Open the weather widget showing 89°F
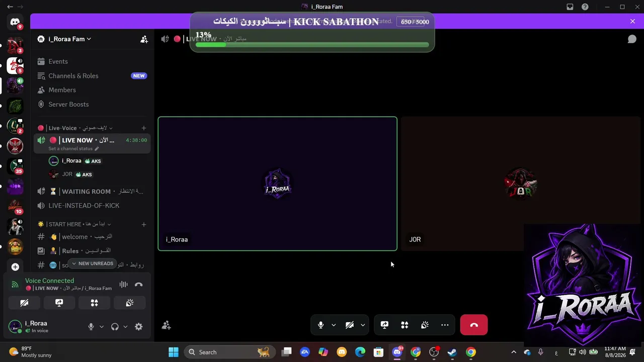Screen dimensions: 644x362 30,352
